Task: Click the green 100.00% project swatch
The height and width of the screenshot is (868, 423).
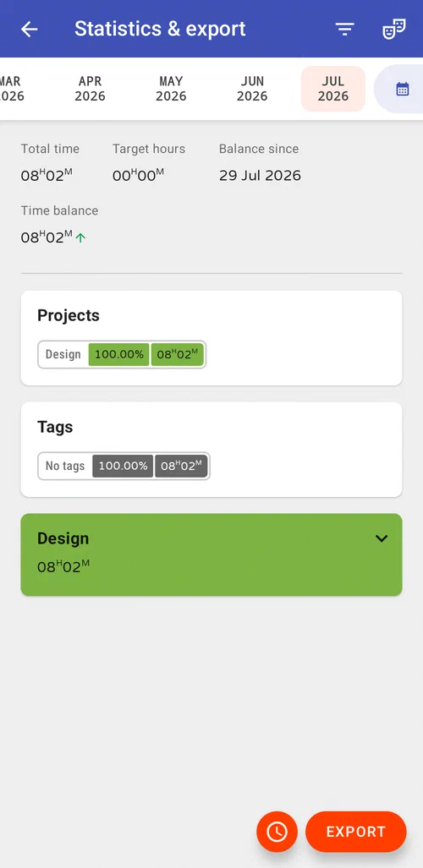Action: (118, 354)
